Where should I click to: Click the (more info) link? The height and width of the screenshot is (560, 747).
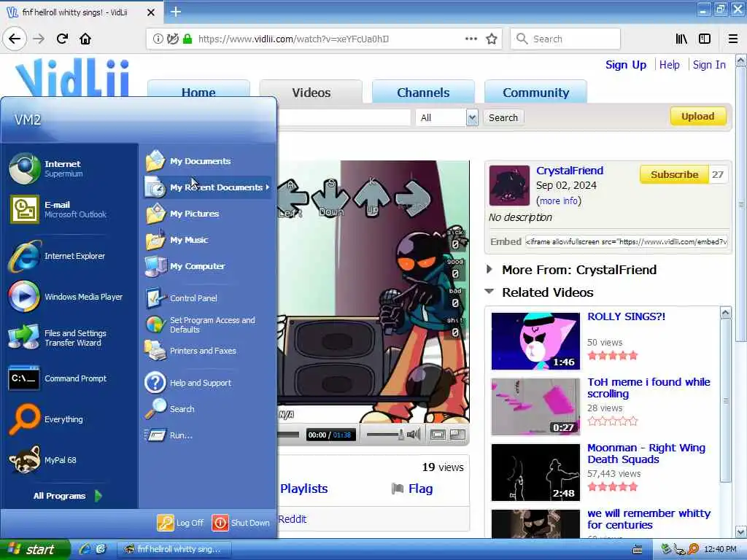[x=559, y=201]
